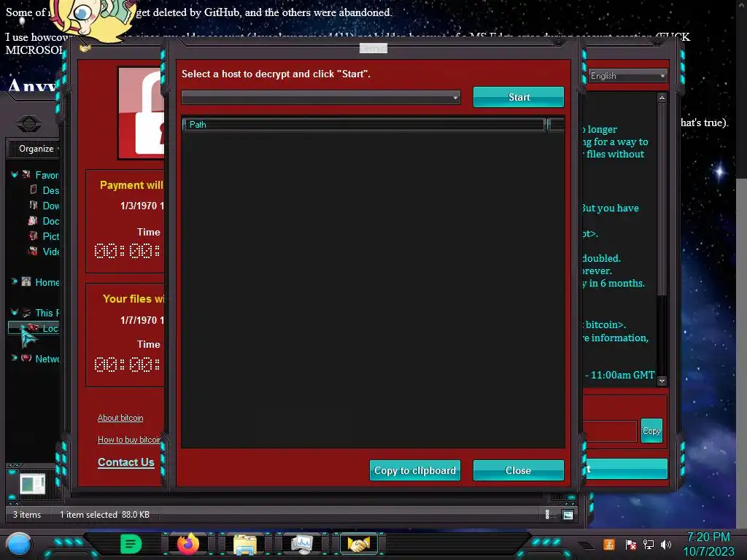Viewport: 747px width, 560px height.
Task: Open the Organize menu in Explorer
Action: coord(36,149)
